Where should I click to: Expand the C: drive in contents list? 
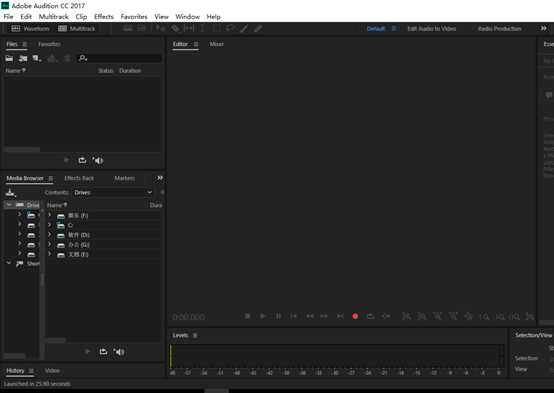click(x=50, y=225)
